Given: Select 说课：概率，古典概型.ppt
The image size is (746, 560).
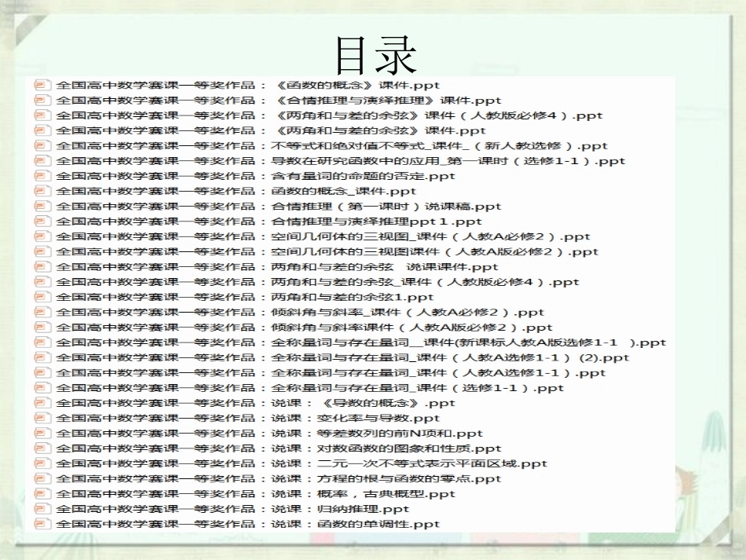Looking at the screenshot, I should pos(256,494).
